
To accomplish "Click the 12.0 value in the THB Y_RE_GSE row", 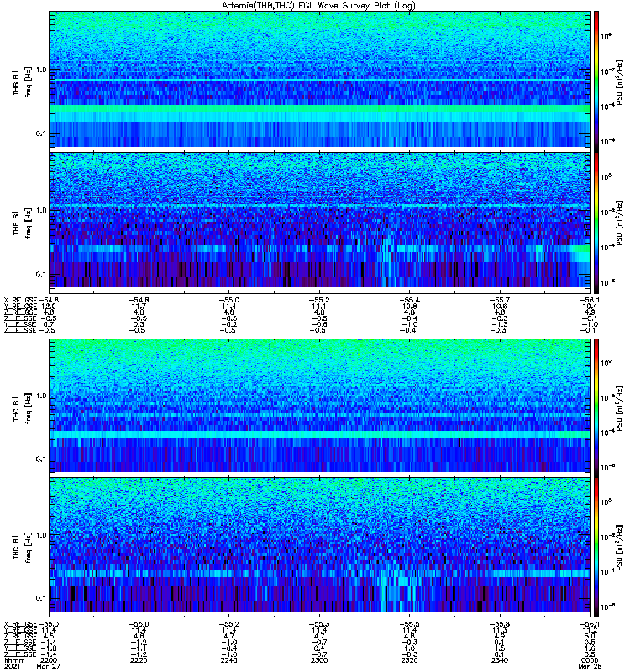I will (x=48, y=307).
